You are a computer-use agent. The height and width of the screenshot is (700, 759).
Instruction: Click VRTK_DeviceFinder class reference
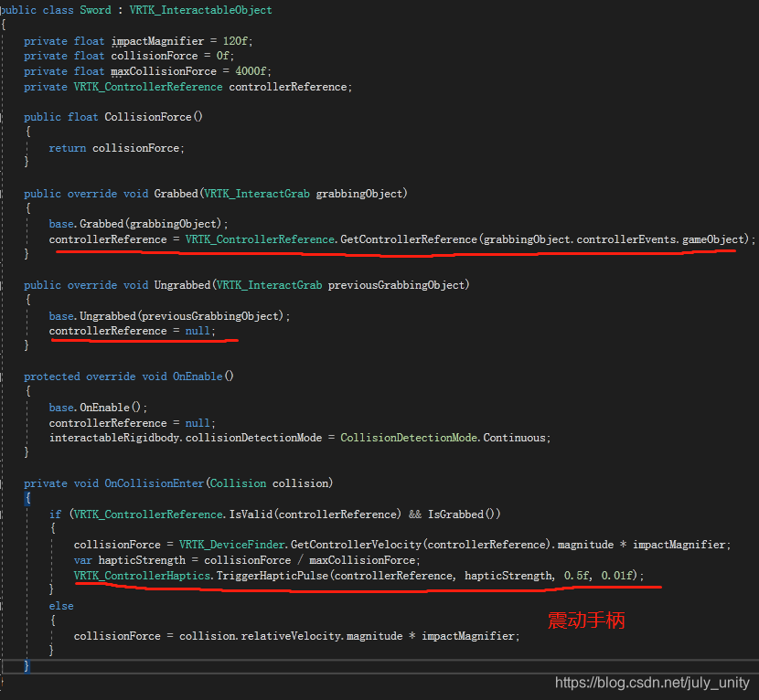point(232,545)
